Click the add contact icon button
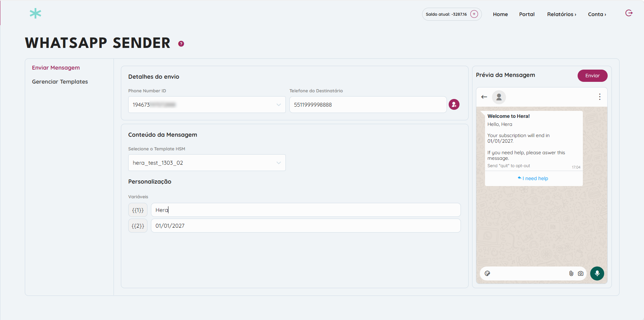This screenshot has height=320, width=644. pyautogui.click(x=454, y=105)
